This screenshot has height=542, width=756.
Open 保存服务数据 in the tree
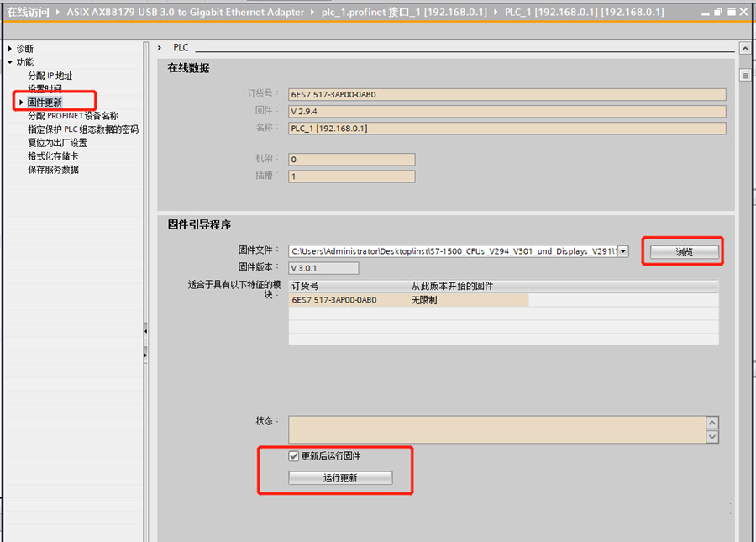pyautogui.click(x=53, y=170)
